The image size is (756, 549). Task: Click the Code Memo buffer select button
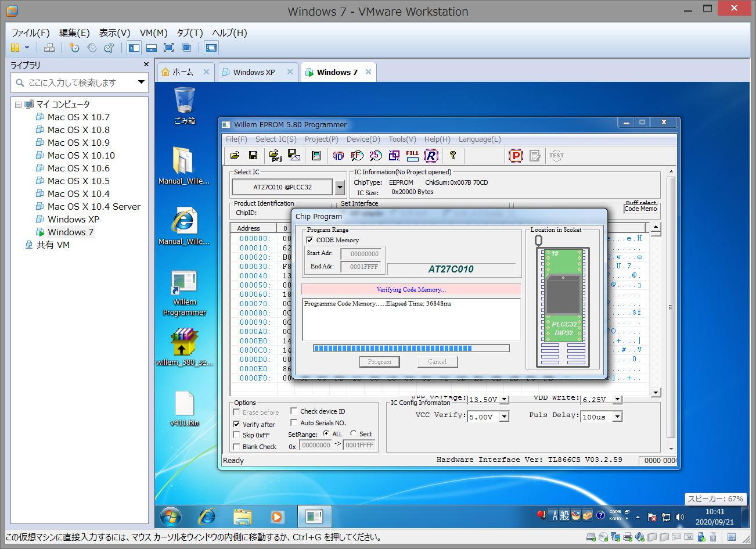pyautogui.click(x=640, y=209)
